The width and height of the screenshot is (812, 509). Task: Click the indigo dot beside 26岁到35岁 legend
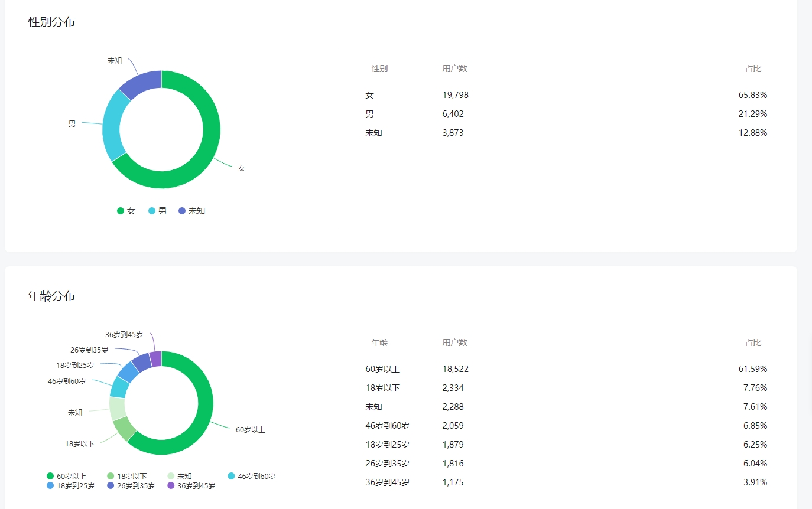coord(111,485)
